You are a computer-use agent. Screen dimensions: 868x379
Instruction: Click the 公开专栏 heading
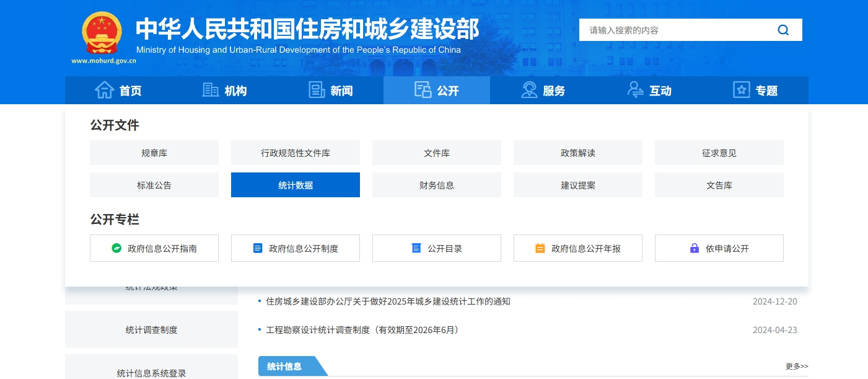[115, 220]
